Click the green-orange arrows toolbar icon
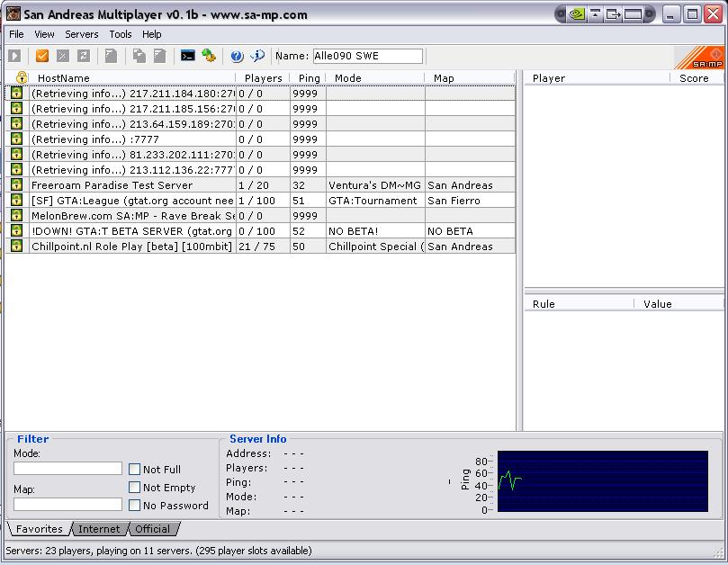The height and width of the screenshot is (565, 728). pos(209,56)
